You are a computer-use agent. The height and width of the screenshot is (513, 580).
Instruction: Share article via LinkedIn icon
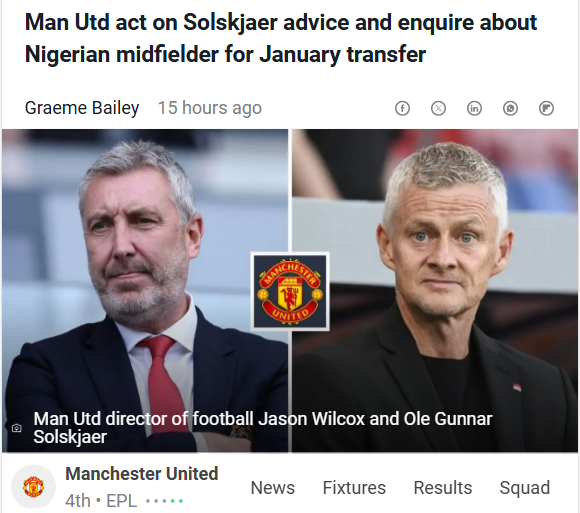tap(474, 108)
